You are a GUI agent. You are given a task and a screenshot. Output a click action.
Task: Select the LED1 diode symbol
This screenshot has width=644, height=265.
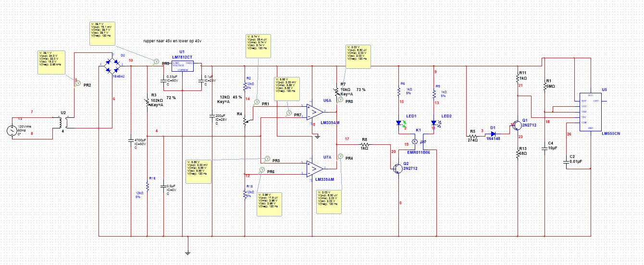(399, 123)
